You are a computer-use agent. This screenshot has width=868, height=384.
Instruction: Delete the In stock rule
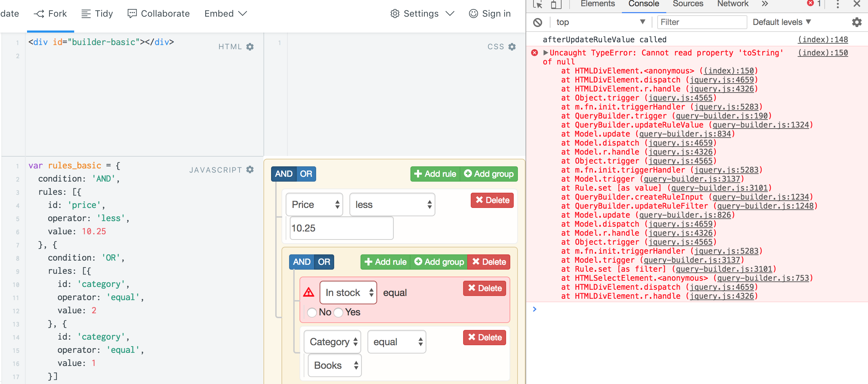click(x=485, y=288)
